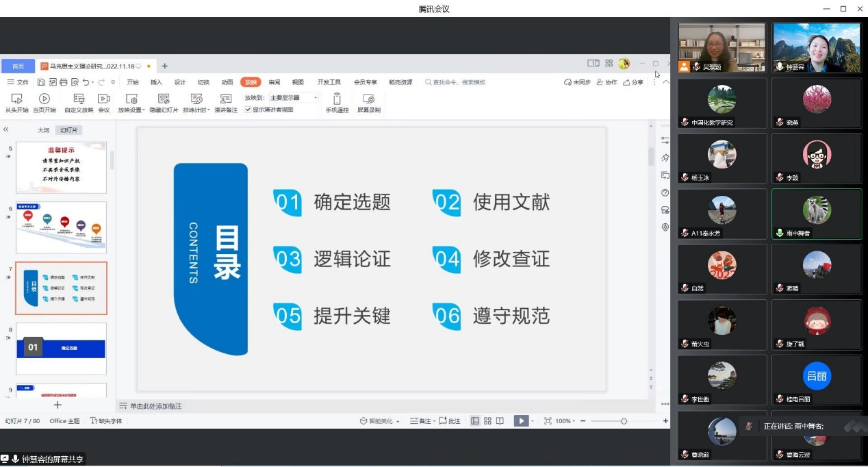Image resolution: width=868 pixels, height=467 pixels.
Task: Click the 从头开始 slideshow icon
Action: [x=17, y=99]
